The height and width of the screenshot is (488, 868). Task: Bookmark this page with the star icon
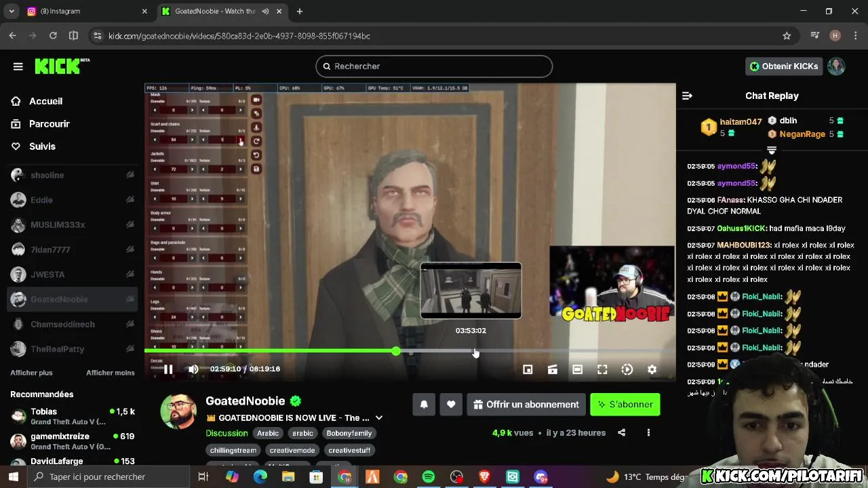point(787,36)
